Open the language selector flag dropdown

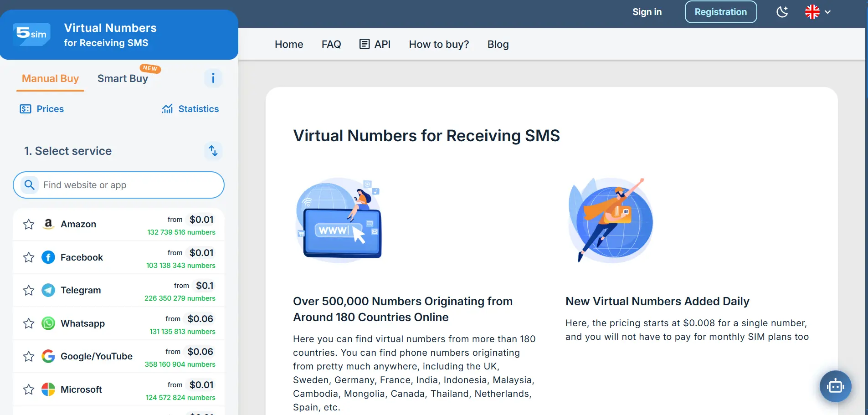point(818,12)
